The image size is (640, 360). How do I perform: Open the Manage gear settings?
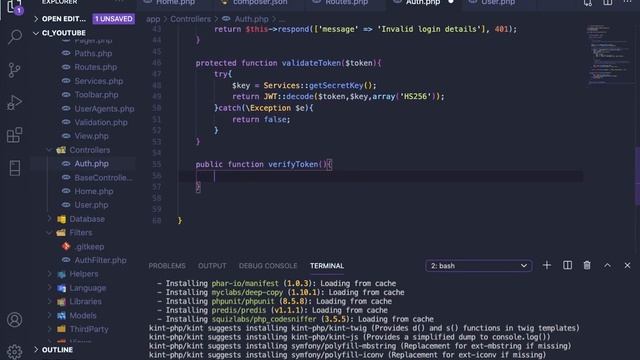tap(15, 351)
